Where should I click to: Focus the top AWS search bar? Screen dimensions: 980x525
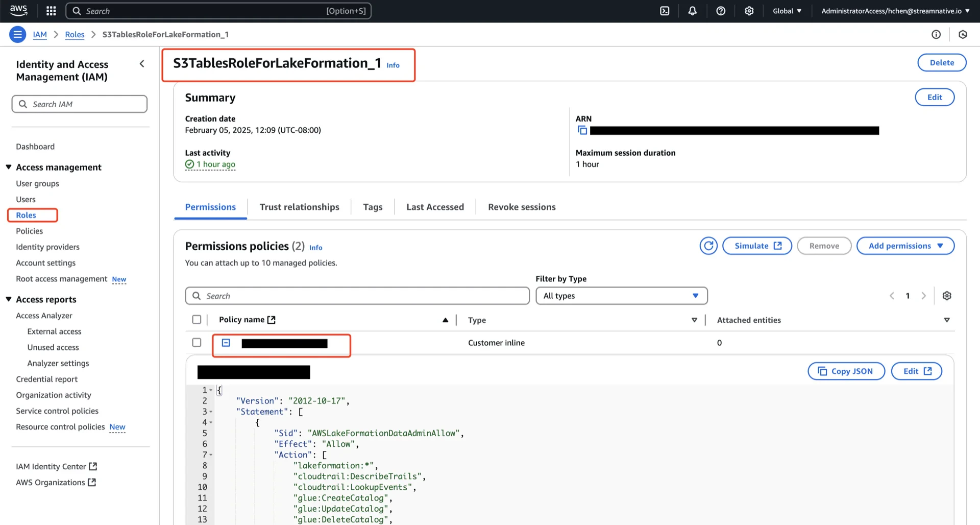pyautogui.click(x=218, y=11)
